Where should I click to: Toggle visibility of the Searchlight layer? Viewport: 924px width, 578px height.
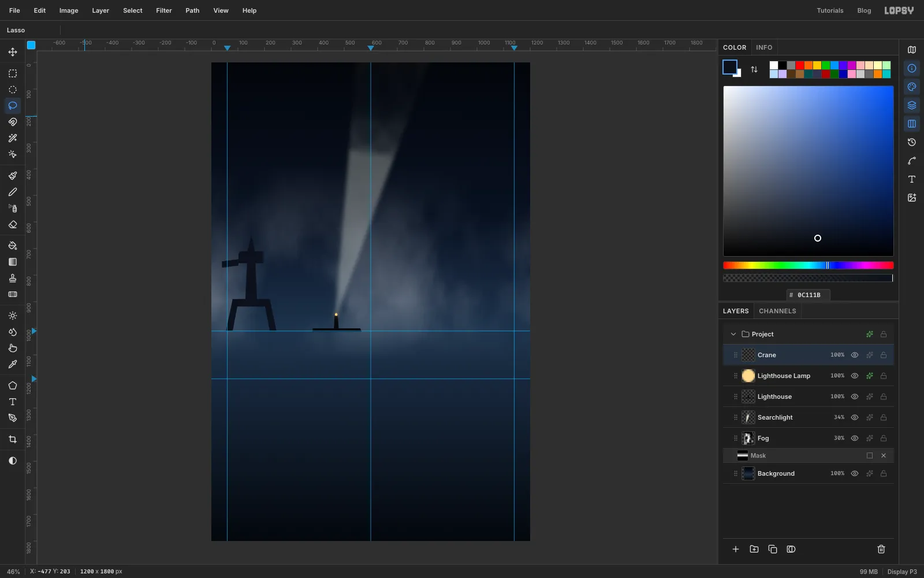click(855, 417)
